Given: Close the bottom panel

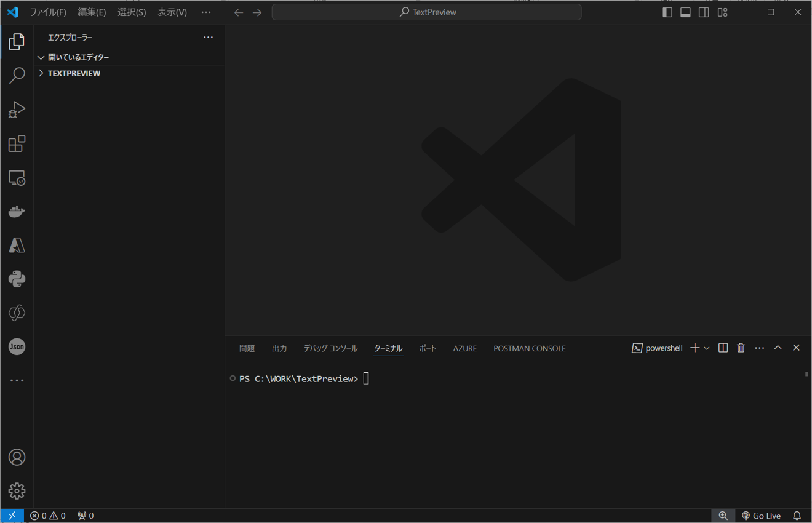Looking at the screenshot, I should 796,348.
